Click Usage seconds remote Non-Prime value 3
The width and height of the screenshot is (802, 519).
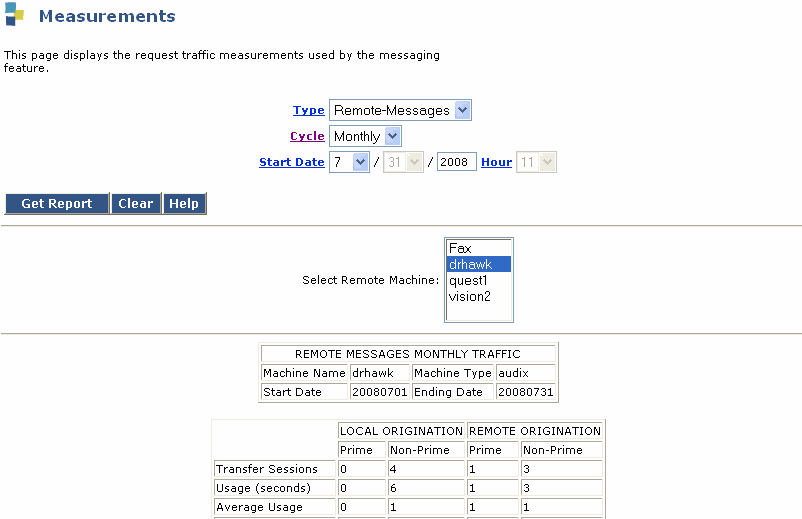pyautogui.click(x=562, y=488)
